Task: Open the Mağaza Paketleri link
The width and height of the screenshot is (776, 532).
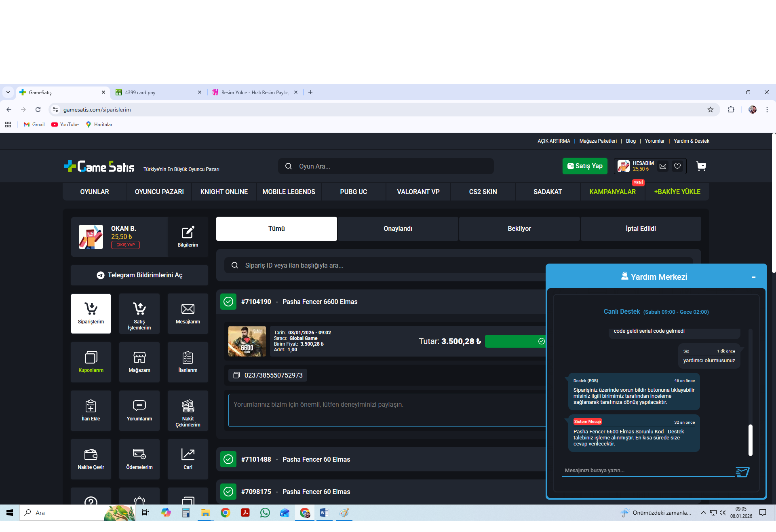Action: pos(598,141)
